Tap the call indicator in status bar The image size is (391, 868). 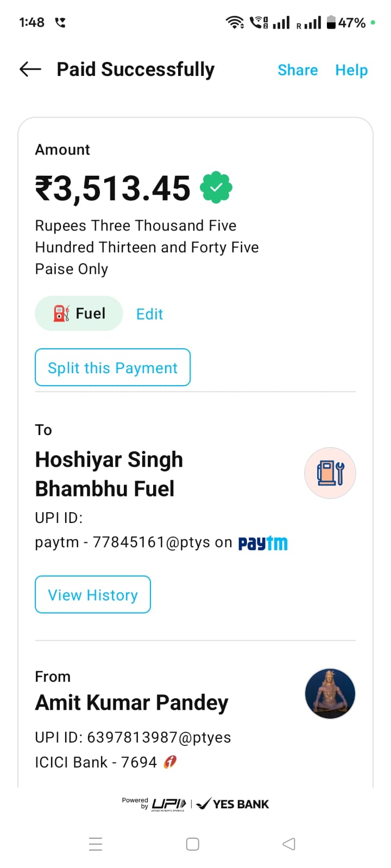click(60, 22)
